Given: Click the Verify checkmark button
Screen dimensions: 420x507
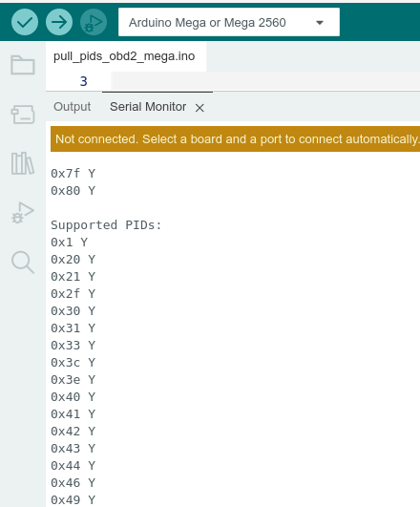Looking at the screenshot, I should [25, 22].
